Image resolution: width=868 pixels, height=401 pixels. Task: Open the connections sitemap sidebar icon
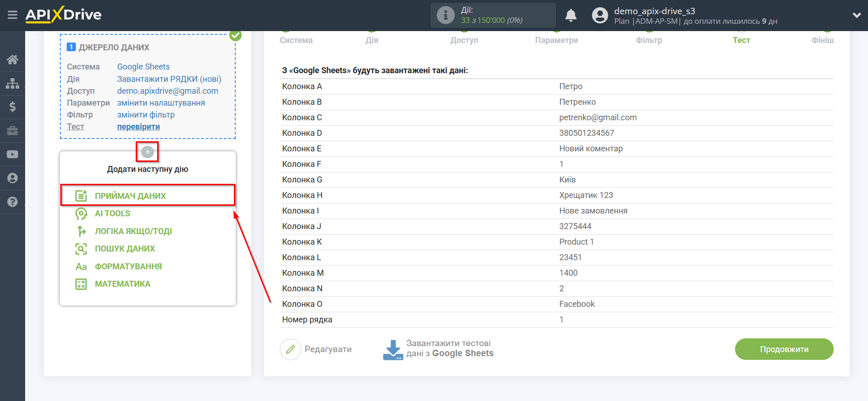point(12,83)
